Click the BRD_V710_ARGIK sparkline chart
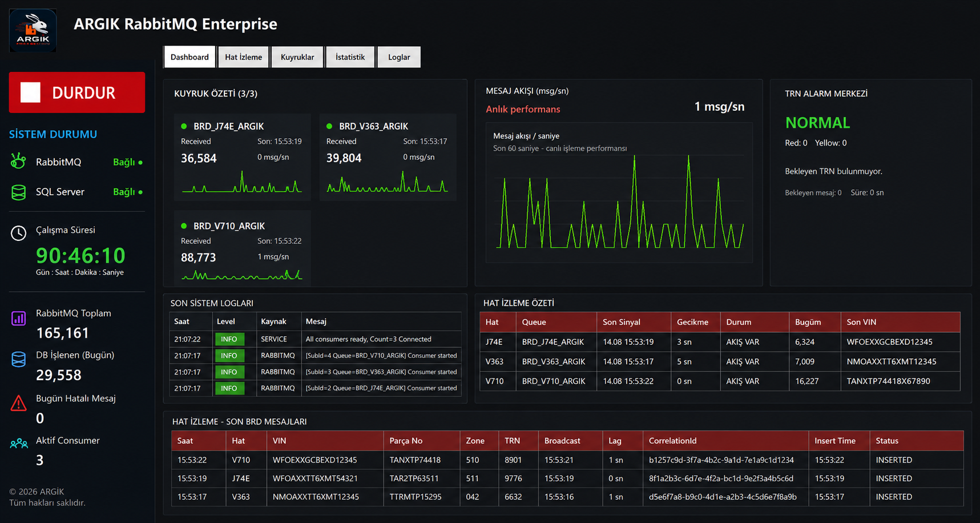 pos(241,275)
